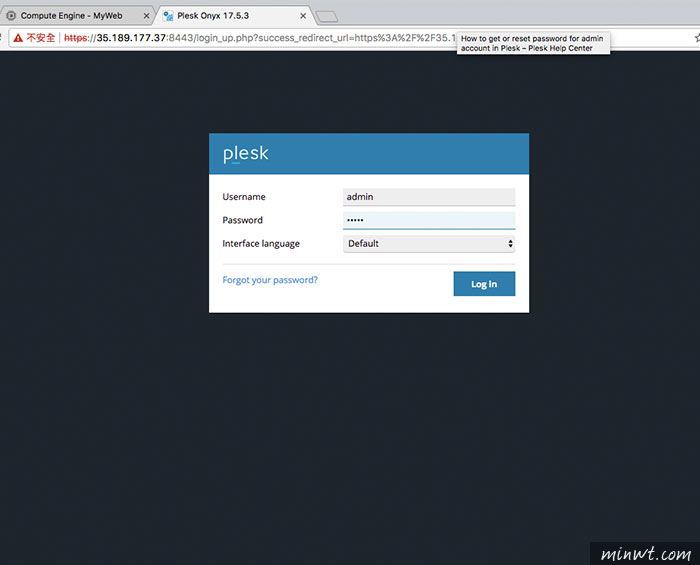This screenshot has height=565, width=700.
Task: Click the Plesk tab favicon
Action: (x=168, y=16)
